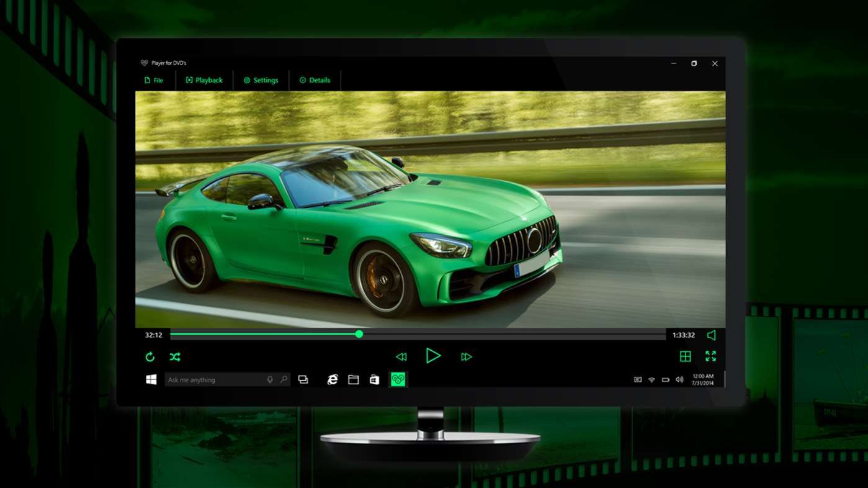Screen dimensions: 868x488
Task: Click the rewind control
Action: pyautogui.click(x=401, y=356)
